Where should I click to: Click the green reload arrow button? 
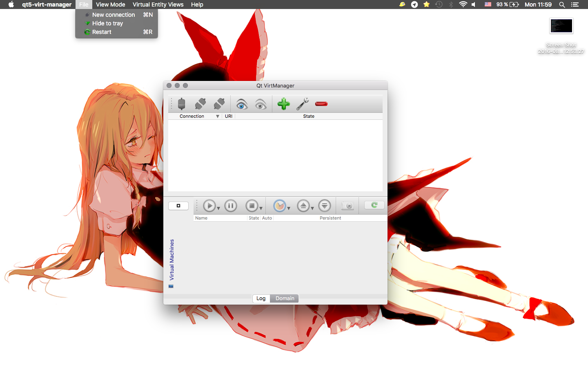pos(374,205)
